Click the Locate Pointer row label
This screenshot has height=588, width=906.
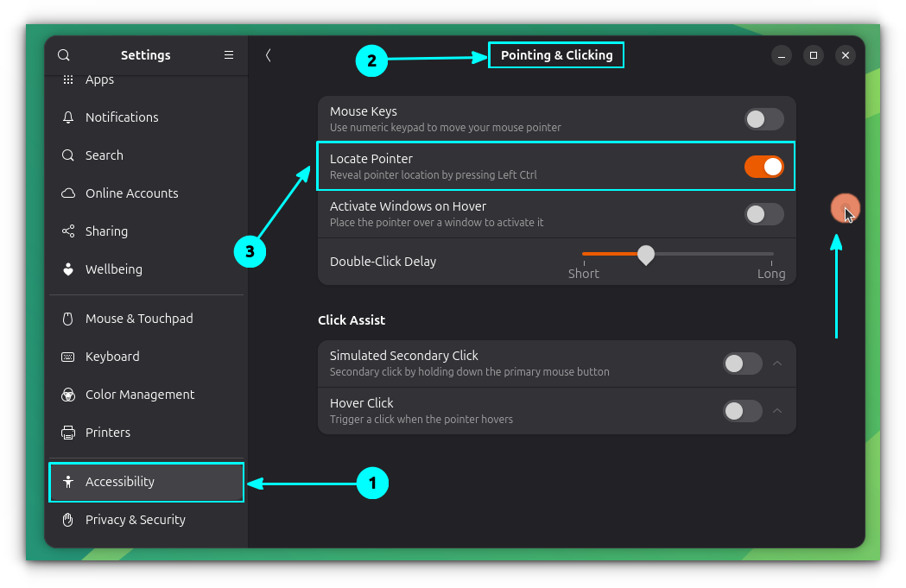tap(371, 159)
